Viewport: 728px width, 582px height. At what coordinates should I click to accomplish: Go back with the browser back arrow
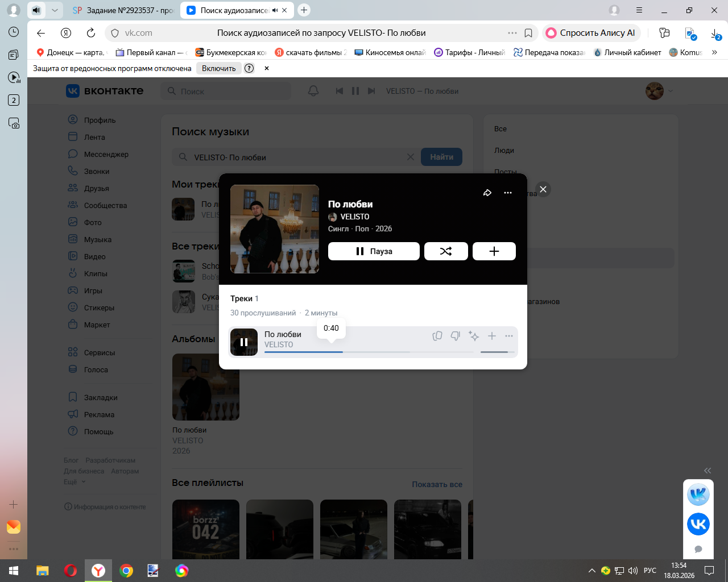[41, 33]
